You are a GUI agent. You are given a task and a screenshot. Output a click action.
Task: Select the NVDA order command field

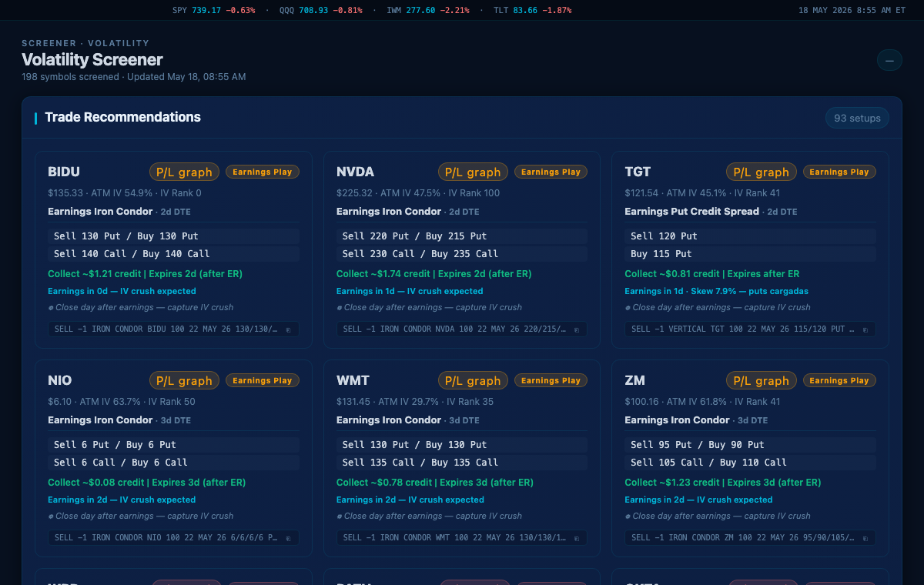[x=462, y=329]
